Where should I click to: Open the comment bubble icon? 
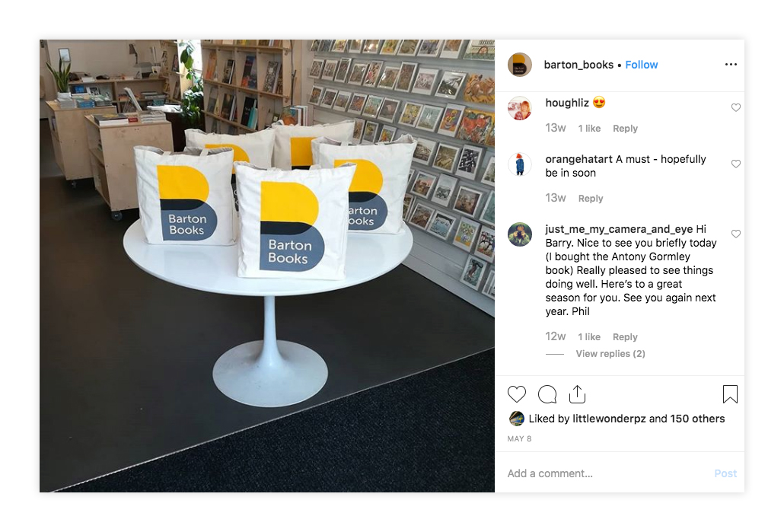point(547,394)
